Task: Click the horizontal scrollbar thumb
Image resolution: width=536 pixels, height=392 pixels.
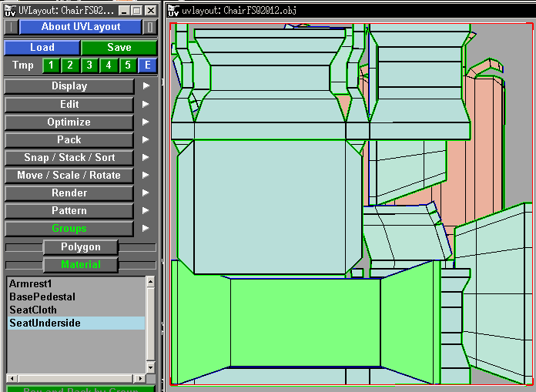Action: tap(75, 378)
